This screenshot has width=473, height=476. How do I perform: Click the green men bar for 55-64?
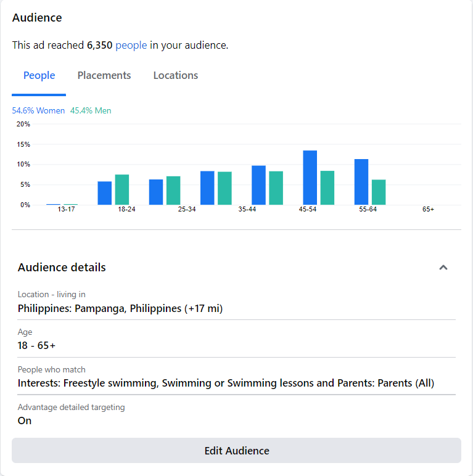coord(379,192)
